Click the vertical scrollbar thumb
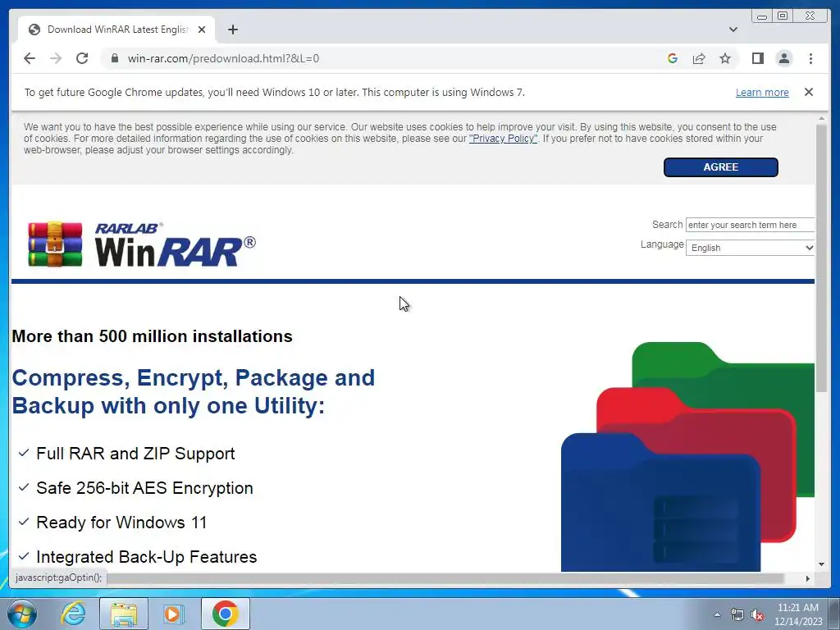The height and width of the screenshot is (630, 840). [x=821, y=258]
